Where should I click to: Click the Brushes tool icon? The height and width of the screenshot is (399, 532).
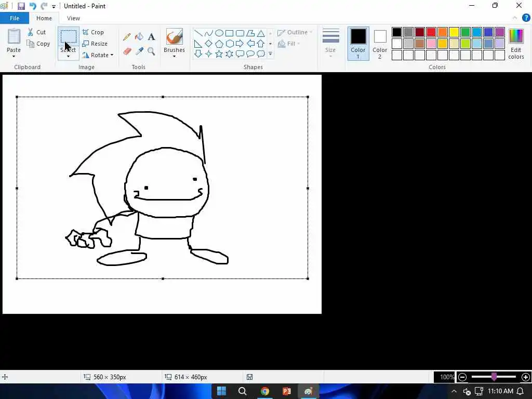pos(175,36)
